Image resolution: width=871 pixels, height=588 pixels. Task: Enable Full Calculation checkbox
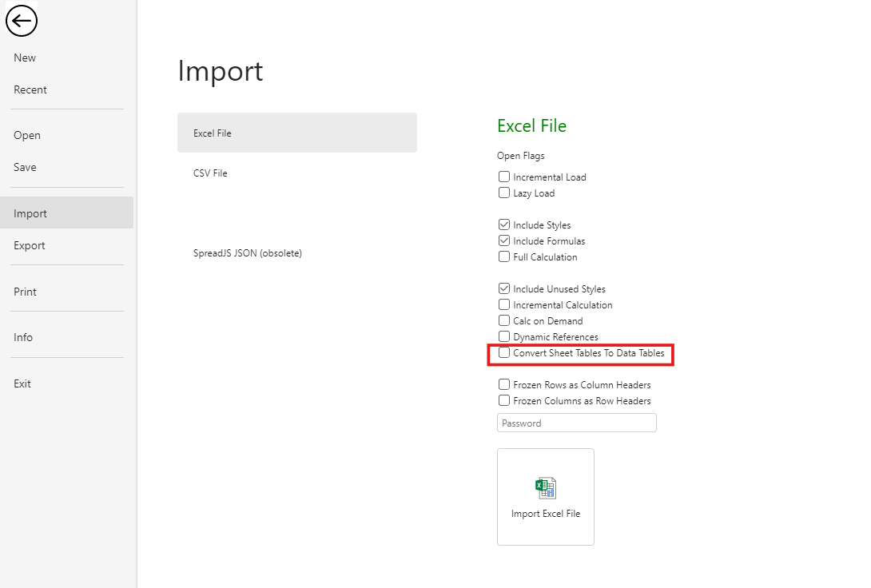click(x=504, y=256)
